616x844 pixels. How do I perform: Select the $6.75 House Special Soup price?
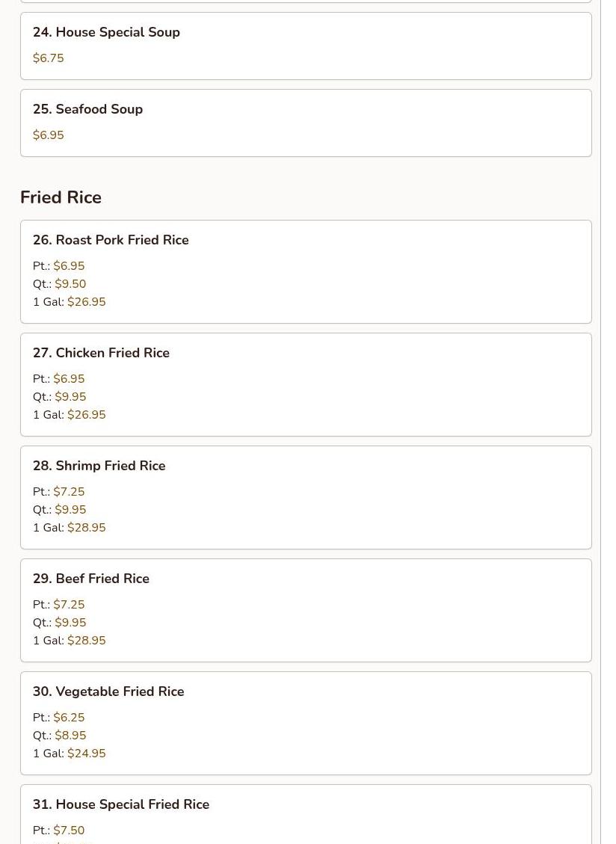point(49,58)
